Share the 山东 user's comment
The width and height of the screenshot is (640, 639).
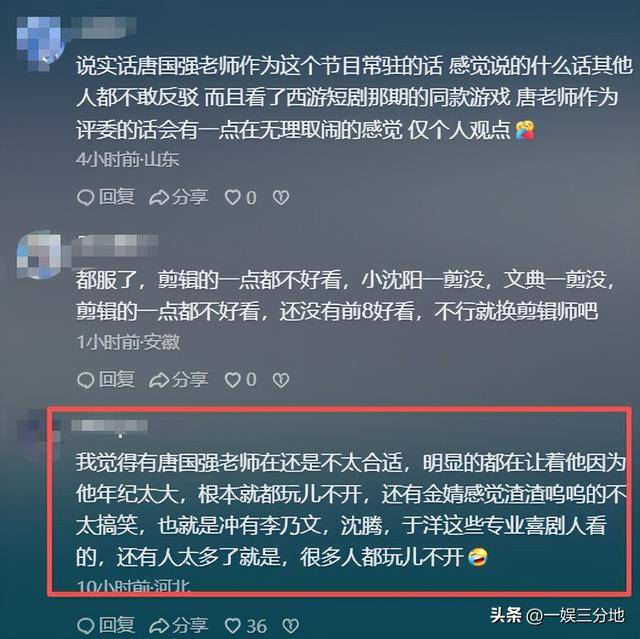(179, 197)
